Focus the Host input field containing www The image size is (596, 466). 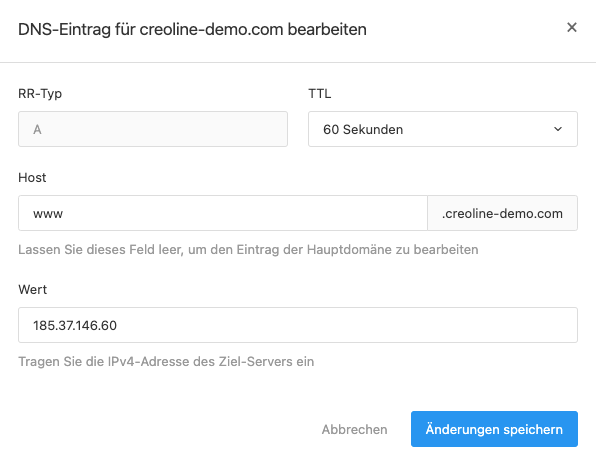223,213
